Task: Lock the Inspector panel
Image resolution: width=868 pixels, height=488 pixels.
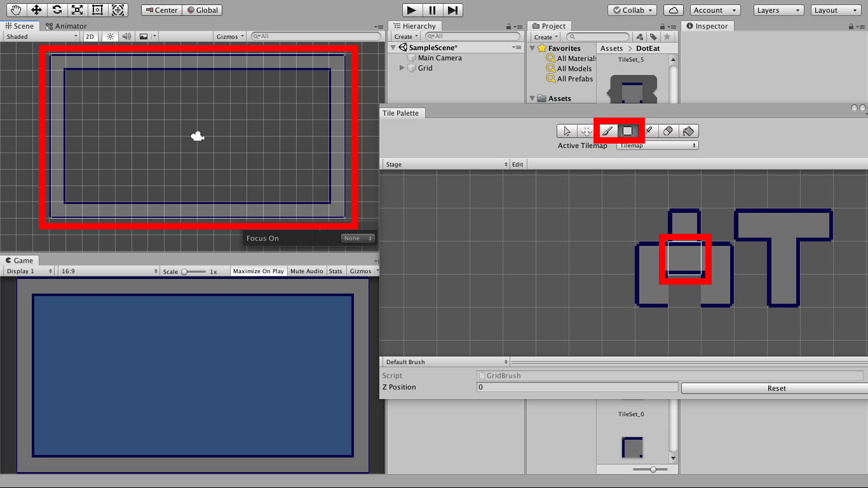Action: point(853,26)
